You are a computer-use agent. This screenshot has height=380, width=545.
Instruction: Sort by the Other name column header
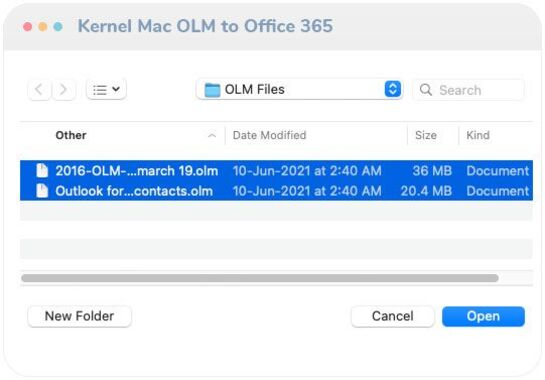(x=71, y=135)
